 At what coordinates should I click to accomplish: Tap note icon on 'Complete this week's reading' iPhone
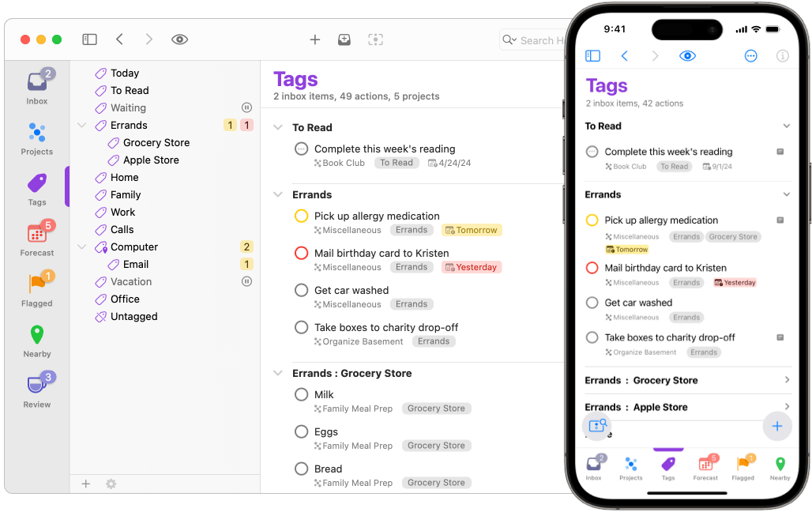780,152
